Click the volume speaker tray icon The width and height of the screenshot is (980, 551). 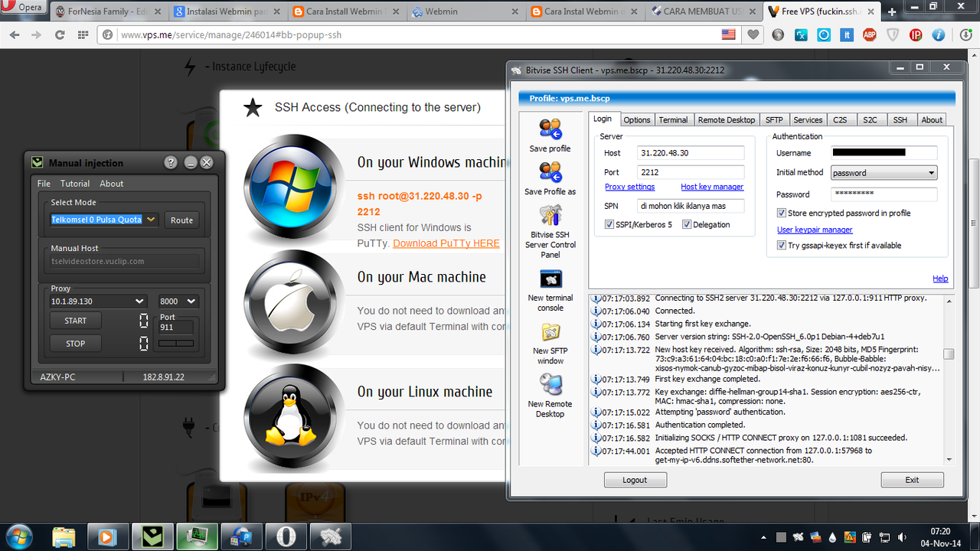(900, 536)
